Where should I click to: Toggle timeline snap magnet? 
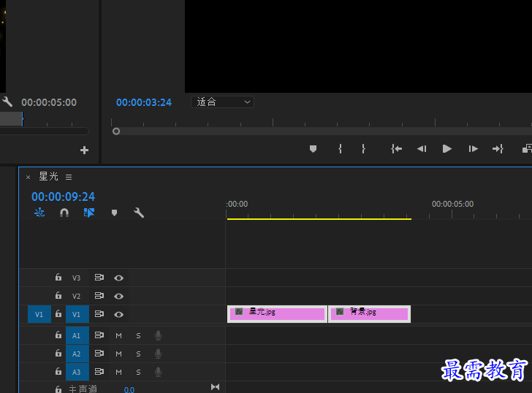[x=64, y=213]
